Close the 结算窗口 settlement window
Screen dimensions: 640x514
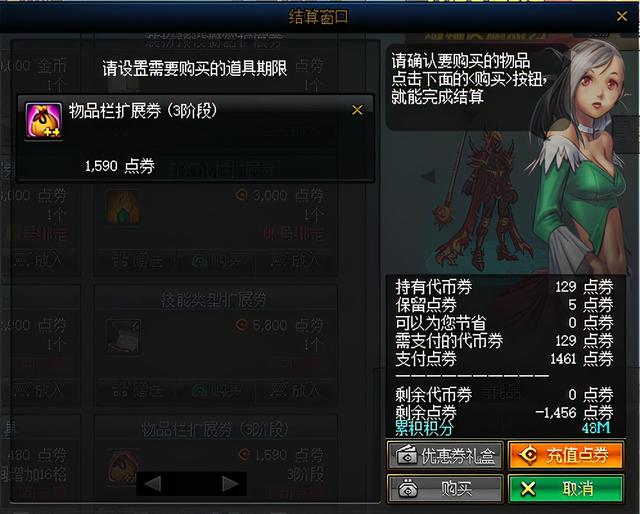click(622, 16)
